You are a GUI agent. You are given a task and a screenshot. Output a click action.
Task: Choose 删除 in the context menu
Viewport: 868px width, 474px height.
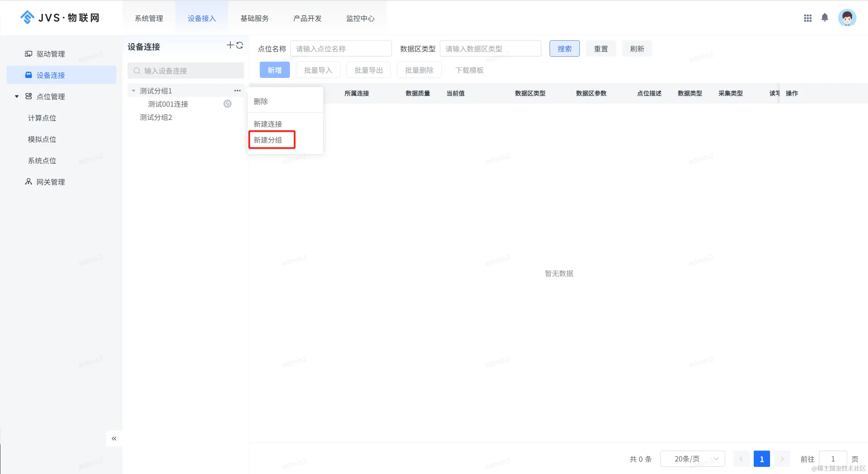[261, 101]
